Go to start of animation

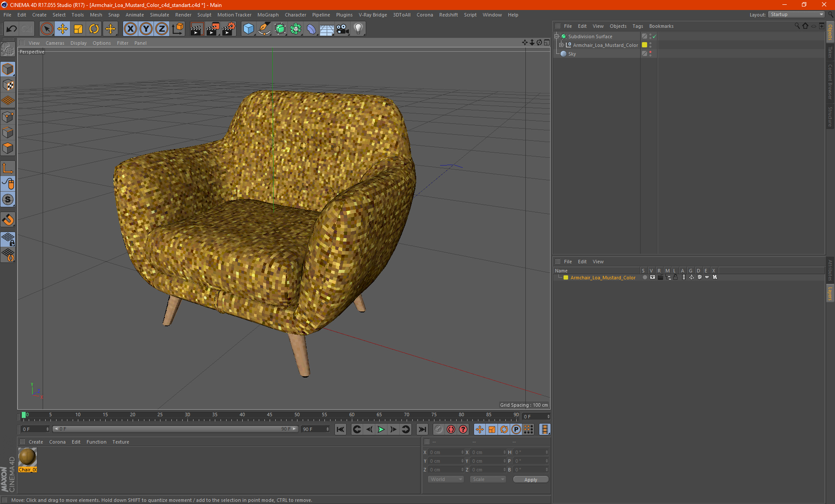click(x=341, y=430)
